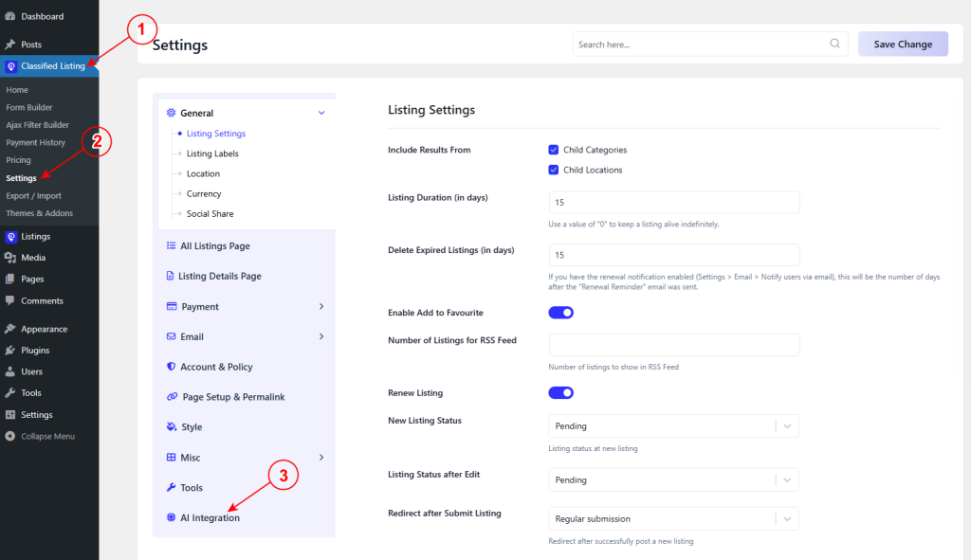The width and height of the screenshot is (971, 560).
Task: Click the AI Integration chip icon
Action: tap(171, 517)
